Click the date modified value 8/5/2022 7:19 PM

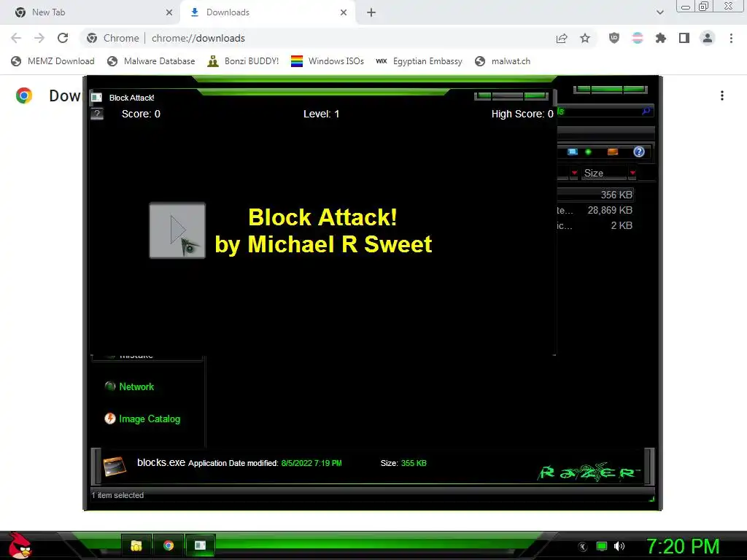(x=311, y=463)
